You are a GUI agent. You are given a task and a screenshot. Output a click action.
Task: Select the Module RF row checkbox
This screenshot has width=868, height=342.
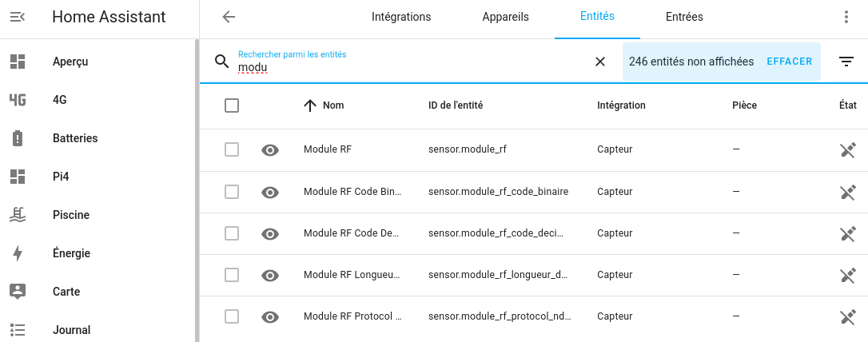(x=232, y=149)
